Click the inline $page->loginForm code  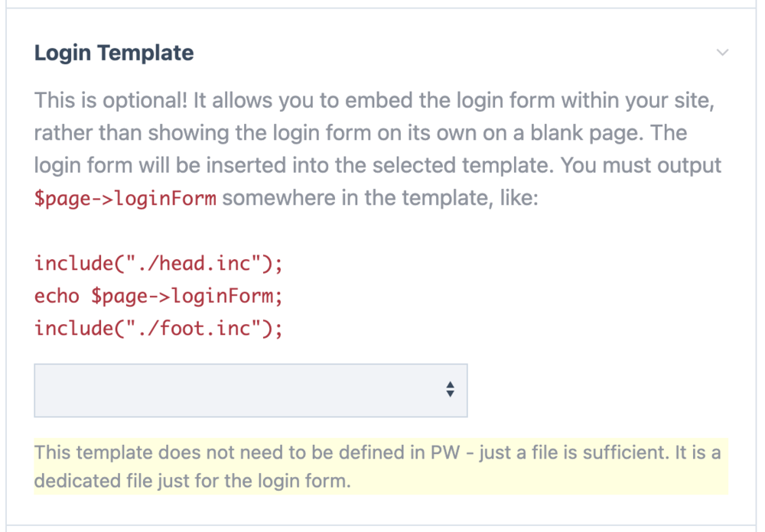pyautogui.click(x=125, y=199)
